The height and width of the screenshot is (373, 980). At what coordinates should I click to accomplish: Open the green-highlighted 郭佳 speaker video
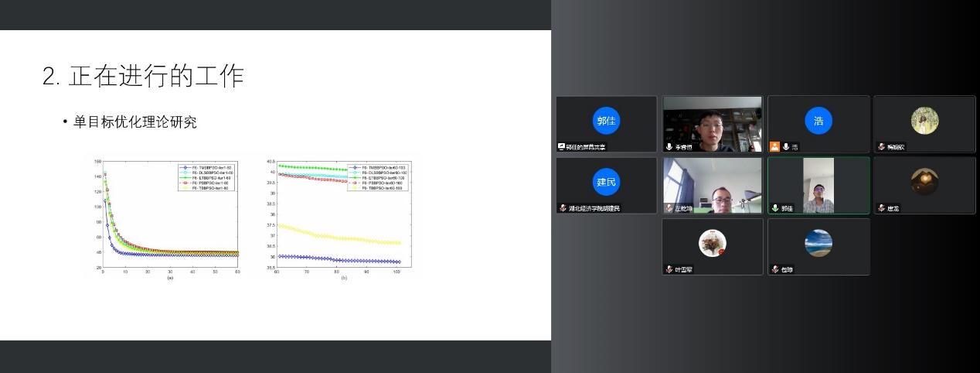coord(818,184)
